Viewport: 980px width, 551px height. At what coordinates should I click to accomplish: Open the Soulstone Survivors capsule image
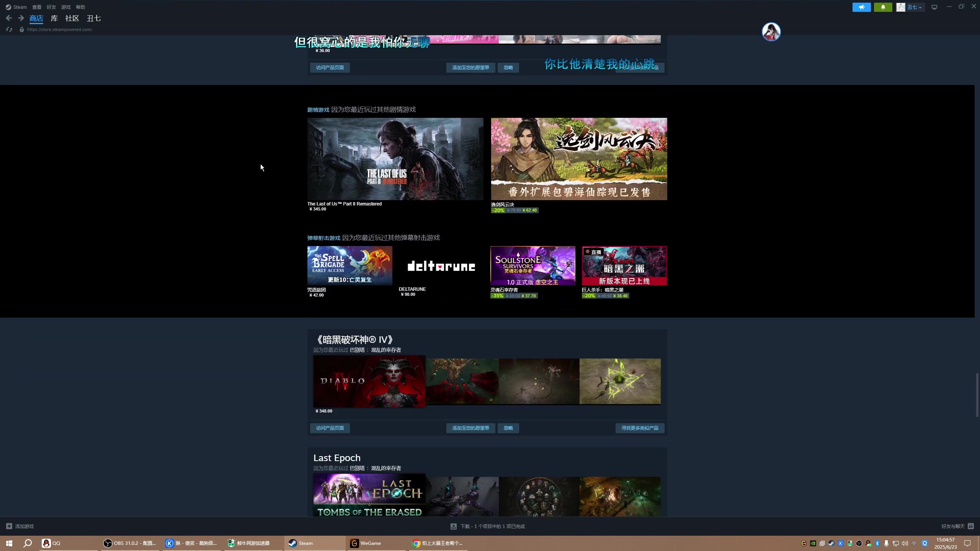532,266
